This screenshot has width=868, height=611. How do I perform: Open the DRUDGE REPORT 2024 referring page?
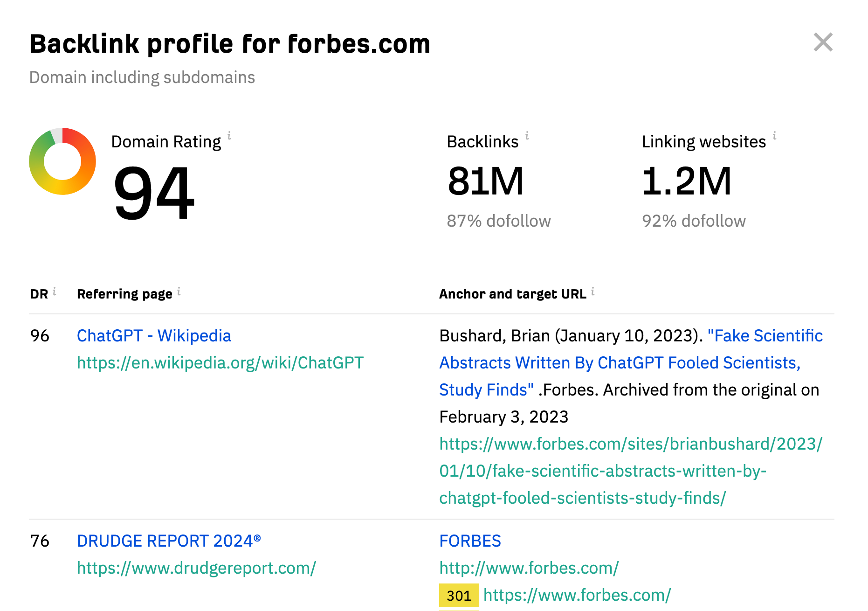pyautogui.click(x=169, y=541)
